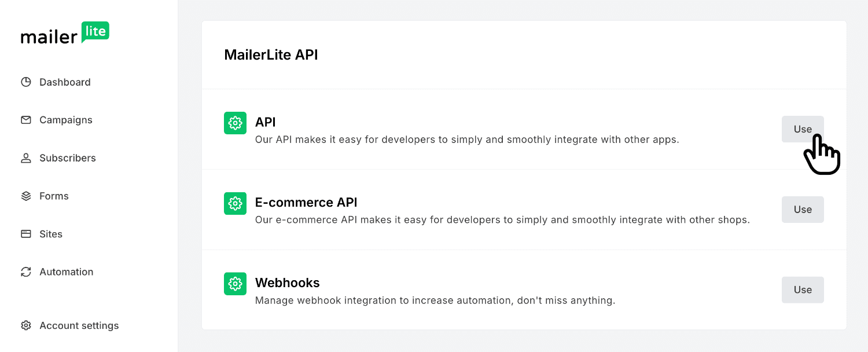
Task: Click the Subscribers person icon
Action: click(x=26, y=158)
